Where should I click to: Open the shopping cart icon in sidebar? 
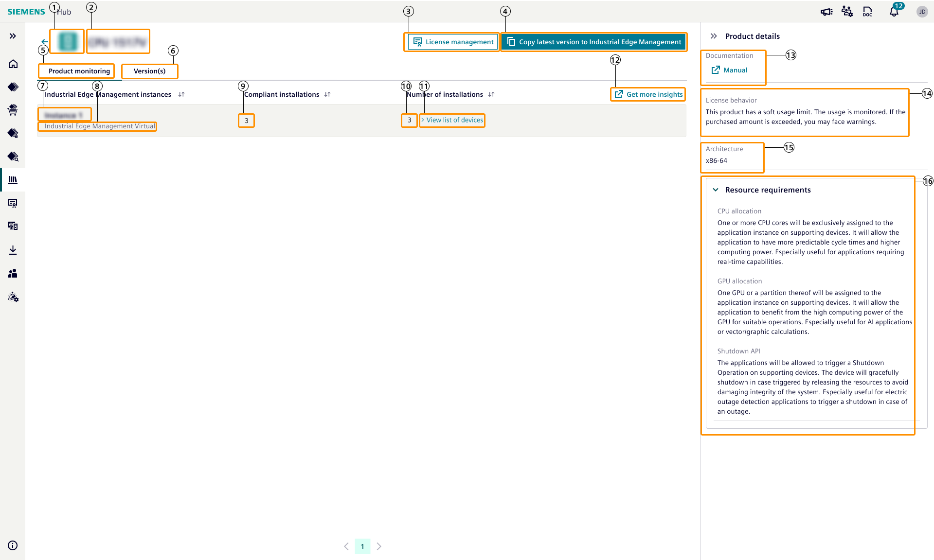click(x=13, y=110)
